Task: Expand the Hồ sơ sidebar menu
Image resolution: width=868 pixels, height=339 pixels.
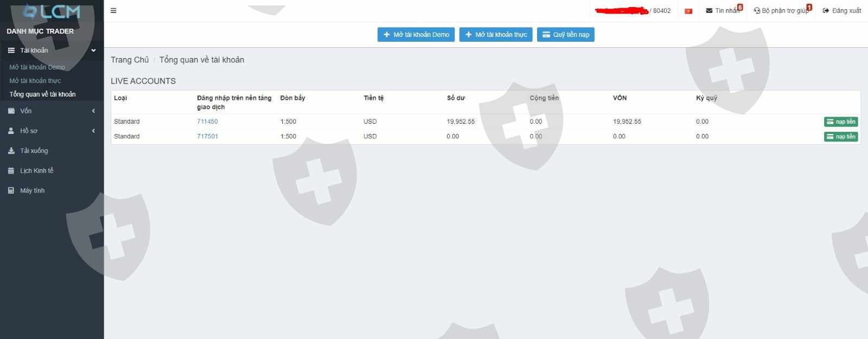Action: pos(52,131)
